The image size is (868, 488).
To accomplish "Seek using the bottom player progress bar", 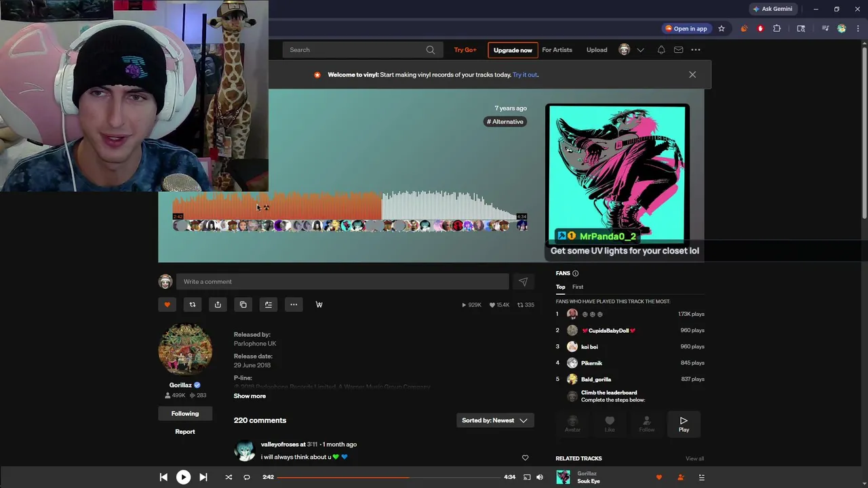I will [x=389, y=477].
